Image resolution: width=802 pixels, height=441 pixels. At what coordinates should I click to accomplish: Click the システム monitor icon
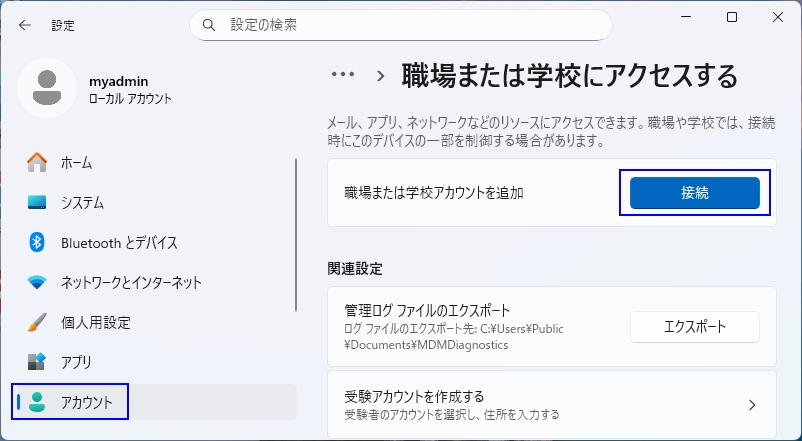(37, 202)
